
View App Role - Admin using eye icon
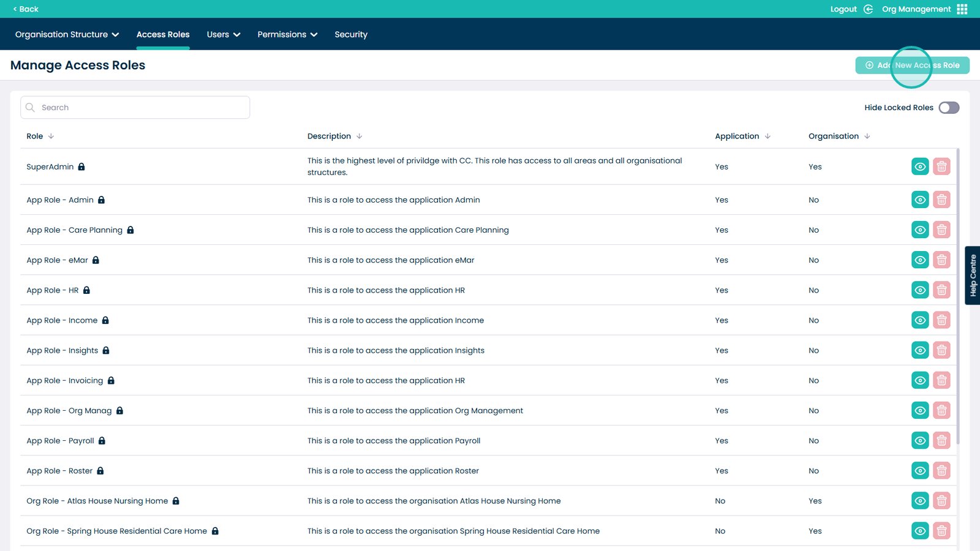point(920,200)
